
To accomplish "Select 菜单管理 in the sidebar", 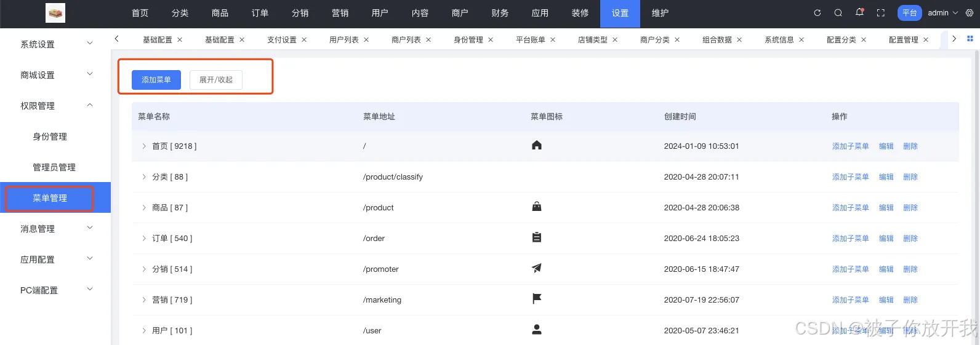I will point(55,198).
